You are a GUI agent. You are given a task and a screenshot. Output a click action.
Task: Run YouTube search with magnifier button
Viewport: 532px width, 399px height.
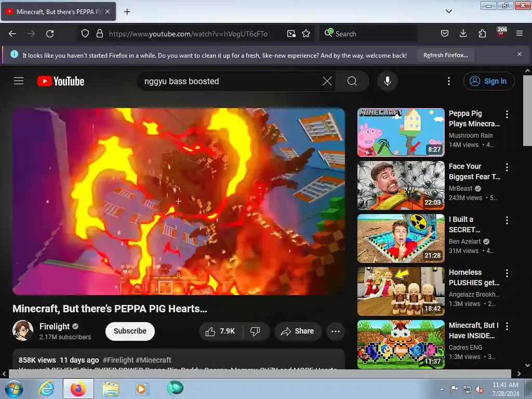coord(352,81)
